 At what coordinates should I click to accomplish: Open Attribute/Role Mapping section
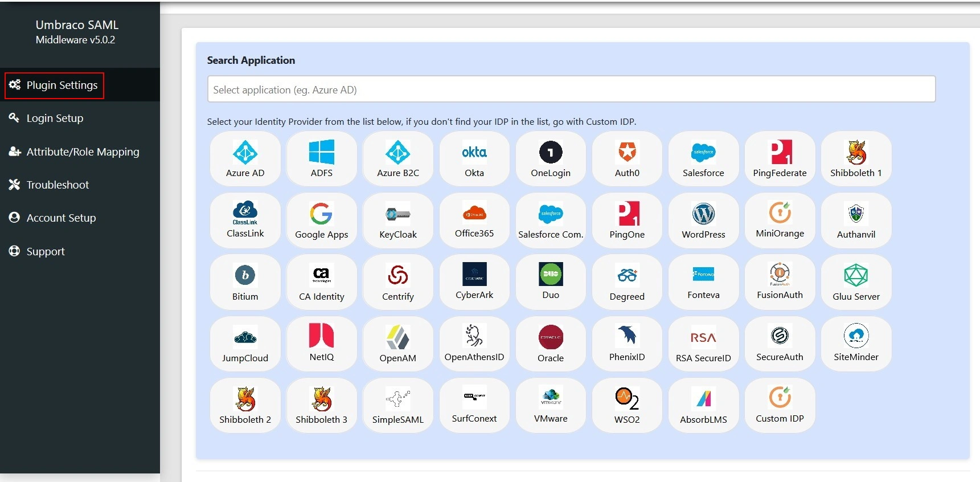pyautogui.click(x=83, y=152)
